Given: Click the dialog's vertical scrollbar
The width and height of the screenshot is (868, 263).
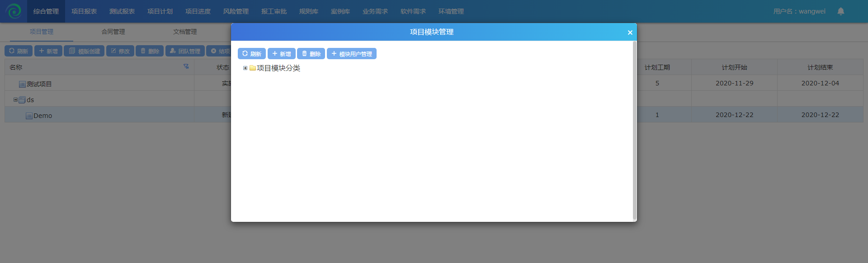Looking at the screenshot, I should (635, 130).
